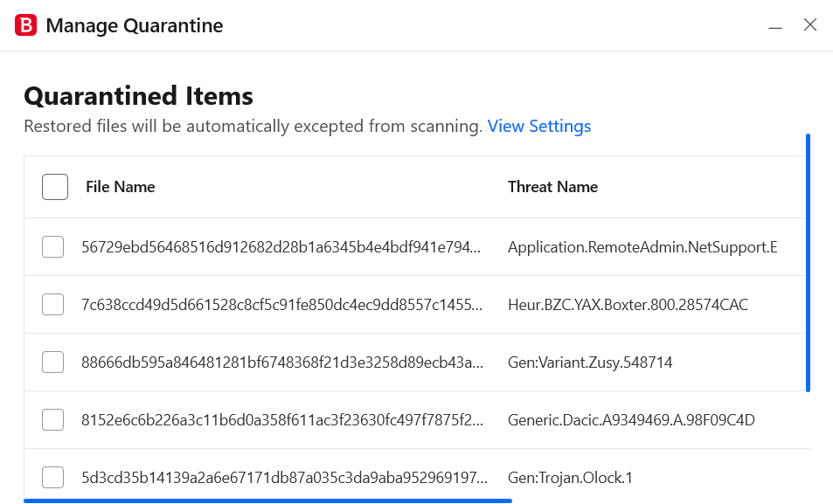The width and height of the screenshot is (833, 504).
Task: Click the 88666db595a84648... file name text
Action: pos(282,362)
